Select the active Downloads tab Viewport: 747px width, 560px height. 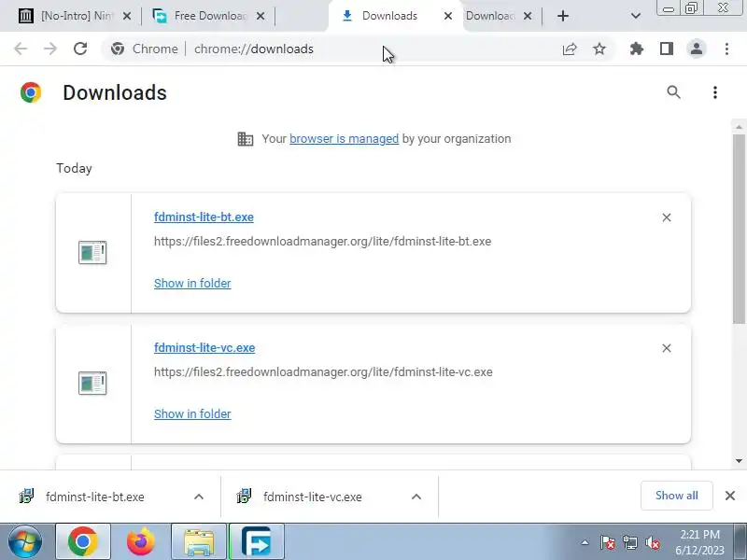389,16
